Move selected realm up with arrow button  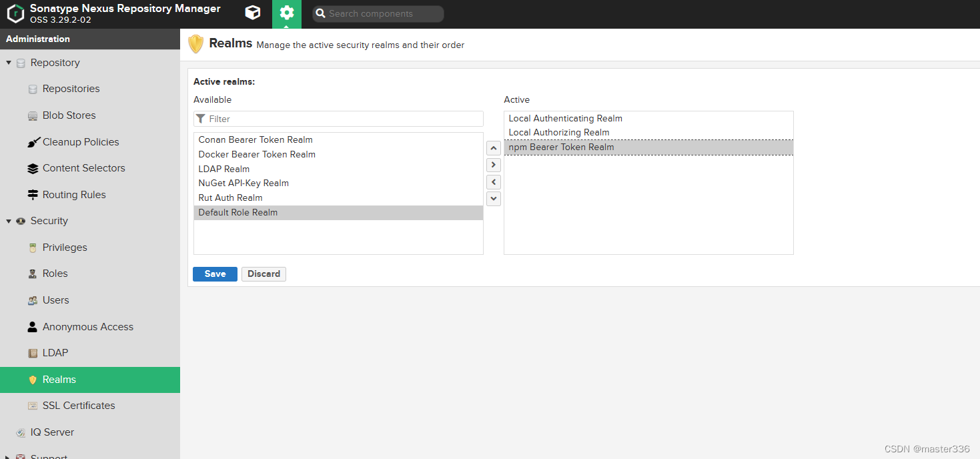click(494, 148)
